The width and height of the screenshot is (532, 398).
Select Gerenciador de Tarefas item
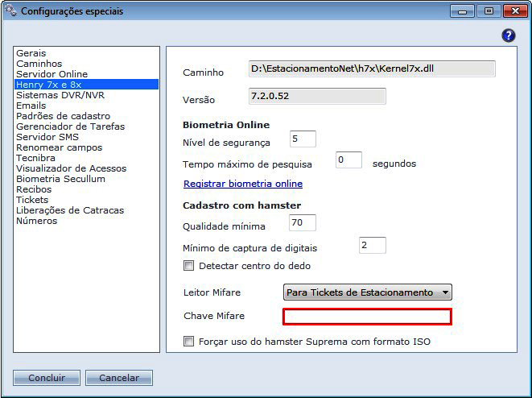pyautogui.click(x=70, y=126)
